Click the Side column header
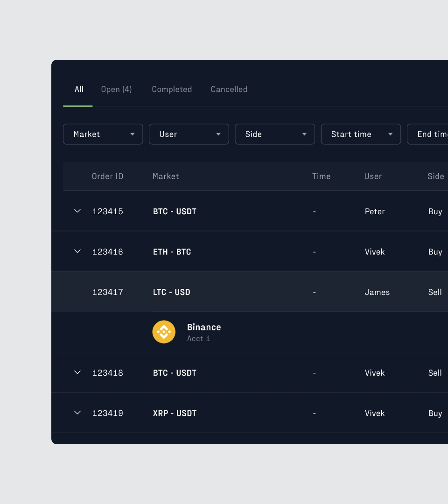448x504 pixels. click(x=436, y=176)
